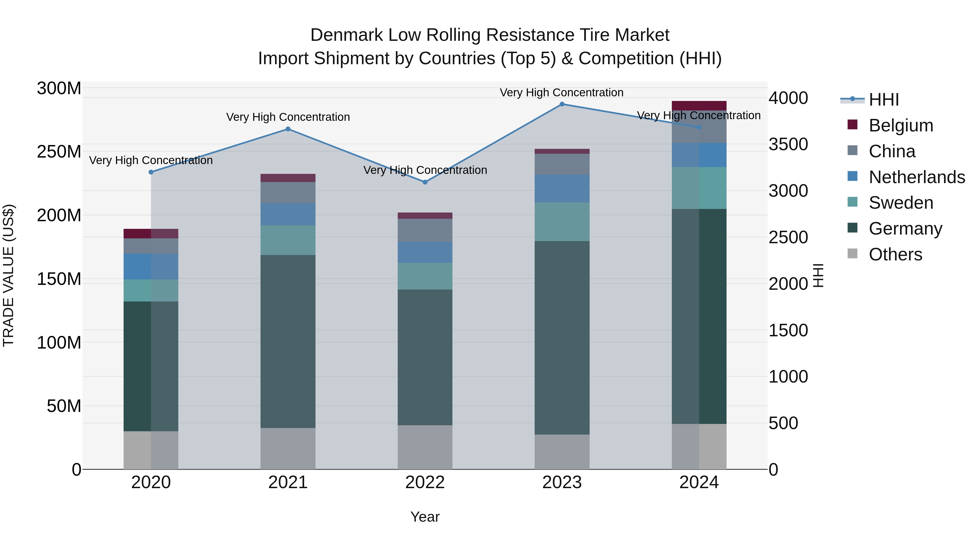Click the 2024 Very High Concentration annotation
This screenshot has height=551, width=980.
[699, 115]
